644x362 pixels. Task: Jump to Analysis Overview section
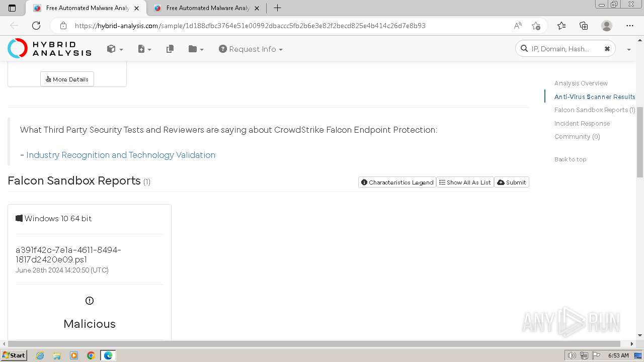point(581,83)
